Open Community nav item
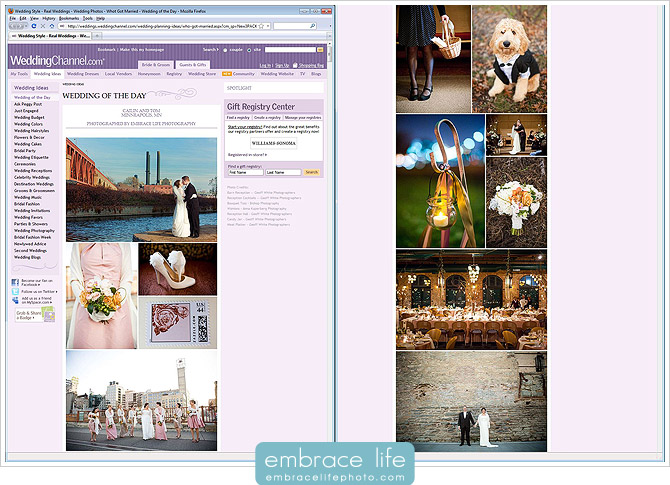Screen dimensions: 670x485 click(x=244, y=74)
